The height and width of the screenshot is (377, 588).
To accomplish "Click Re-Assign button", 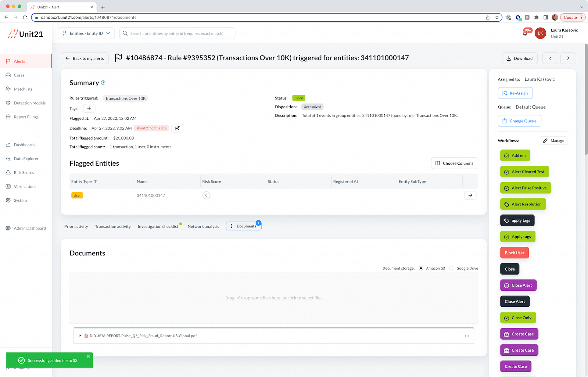I will [x=515, y=93].
